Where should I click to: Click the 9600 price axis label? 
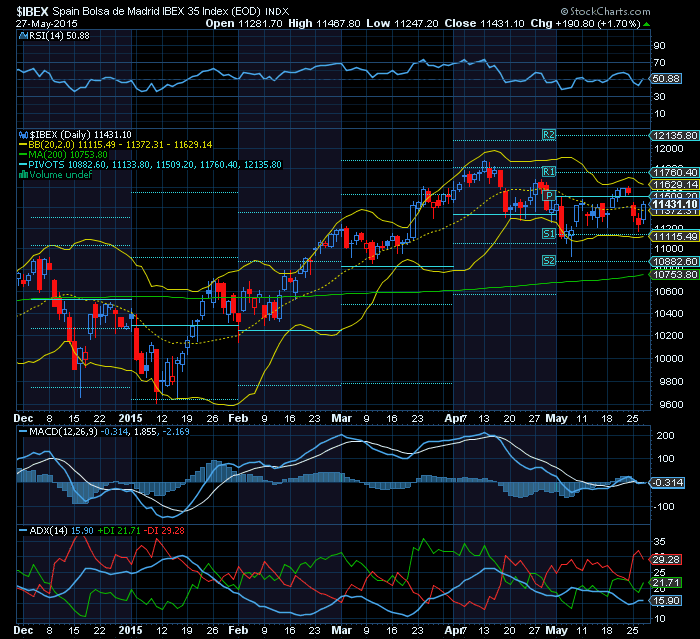pyautogui.click(x=669, y=405)
